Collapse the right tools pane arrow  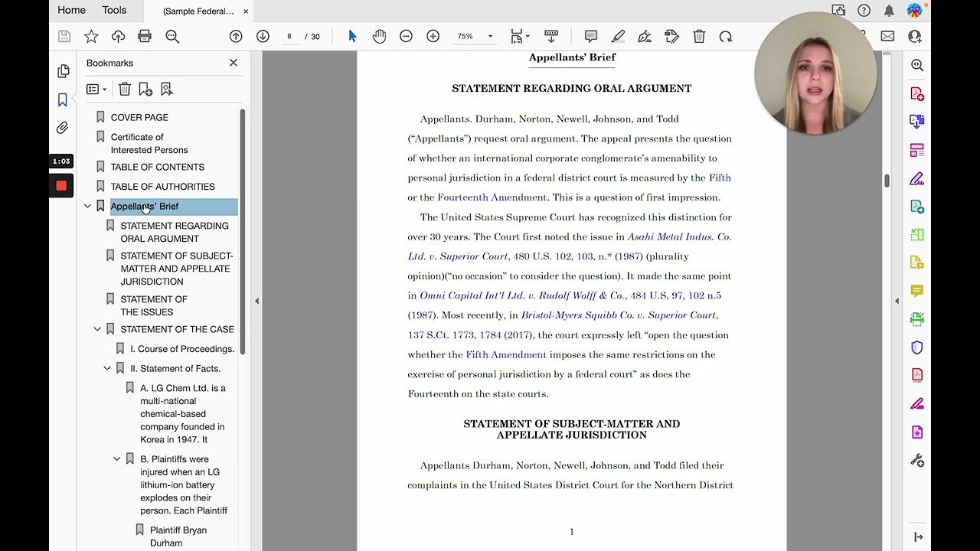click(x=897, y=302)
